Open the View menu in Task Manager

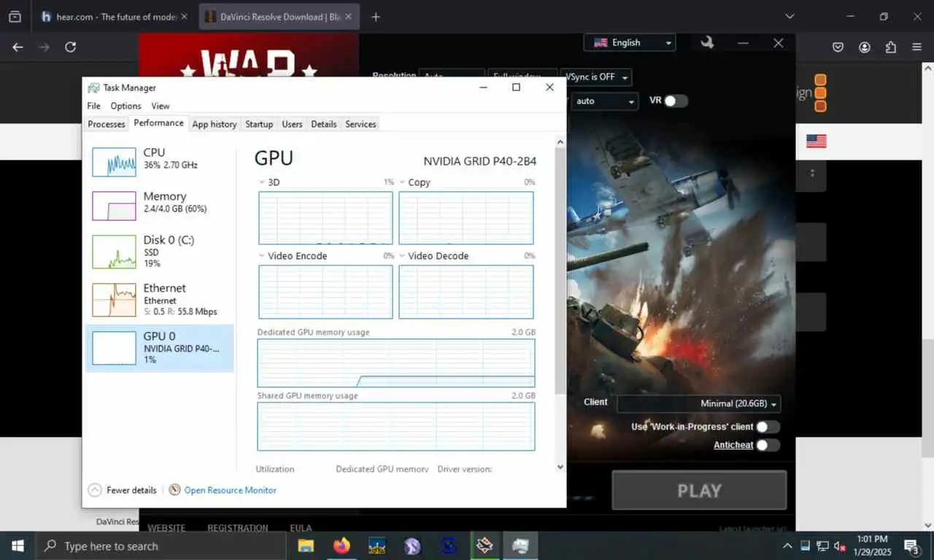[161, 106]
